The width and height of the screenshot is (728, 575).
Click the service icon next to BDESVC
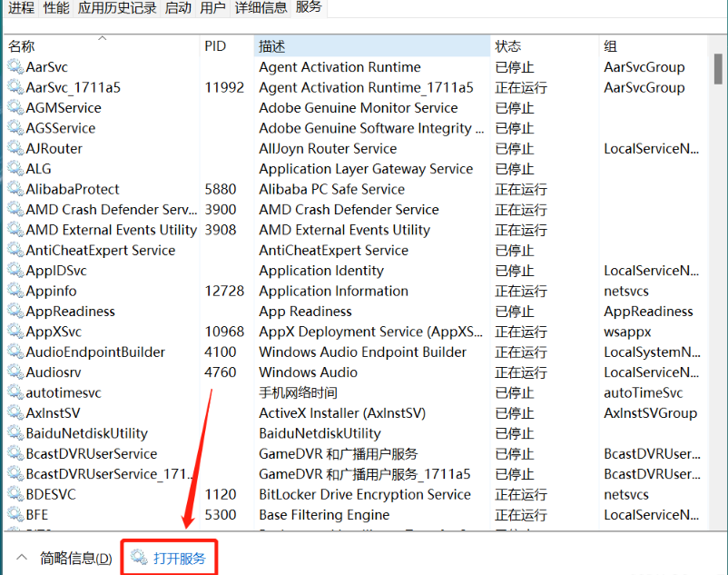[15, 494]
